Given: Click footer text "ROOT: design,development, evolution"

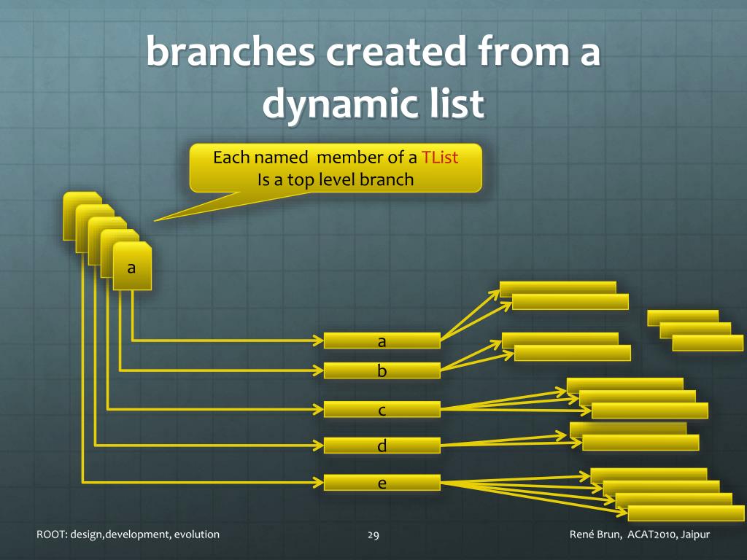Looking at the screenshot, I should coord(128,534).
